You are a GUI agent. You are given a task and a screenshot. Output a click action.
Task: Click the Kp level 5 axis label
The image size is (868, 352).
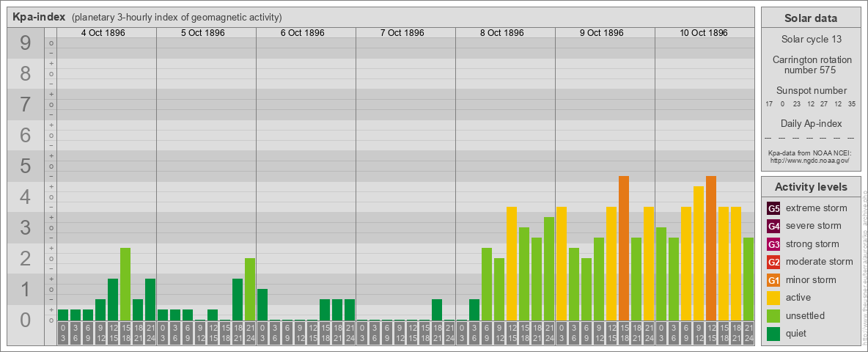click(26, 166)
